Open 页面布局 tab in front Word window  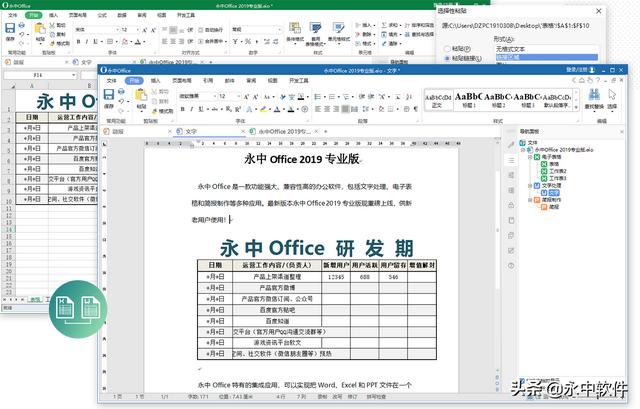[182, 80]
